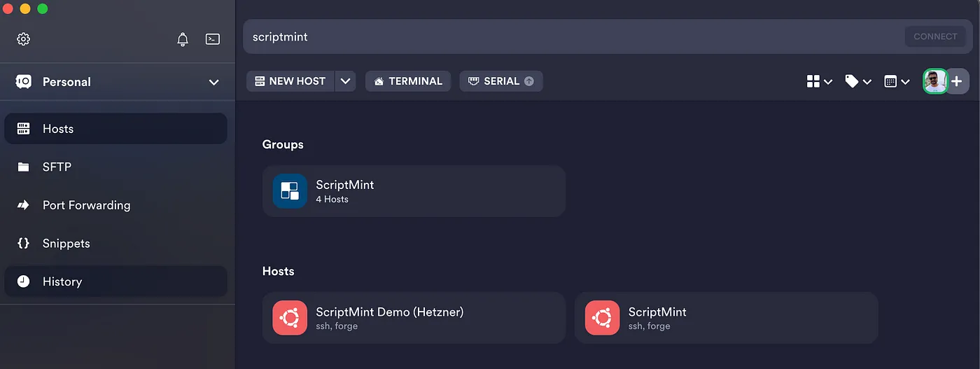
Task: Click the user profile avatar
Action: pyautogui.click(x=934, y=81)
